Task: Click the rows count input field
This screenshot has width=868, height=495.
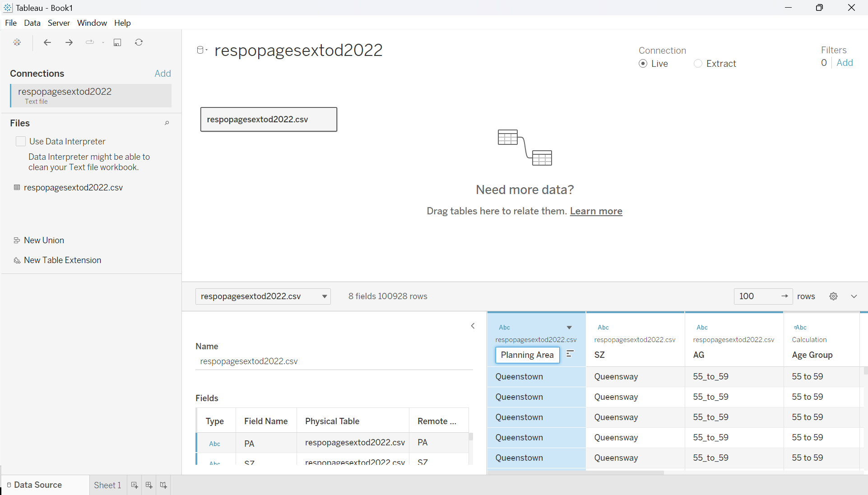Action: (757, 296)
